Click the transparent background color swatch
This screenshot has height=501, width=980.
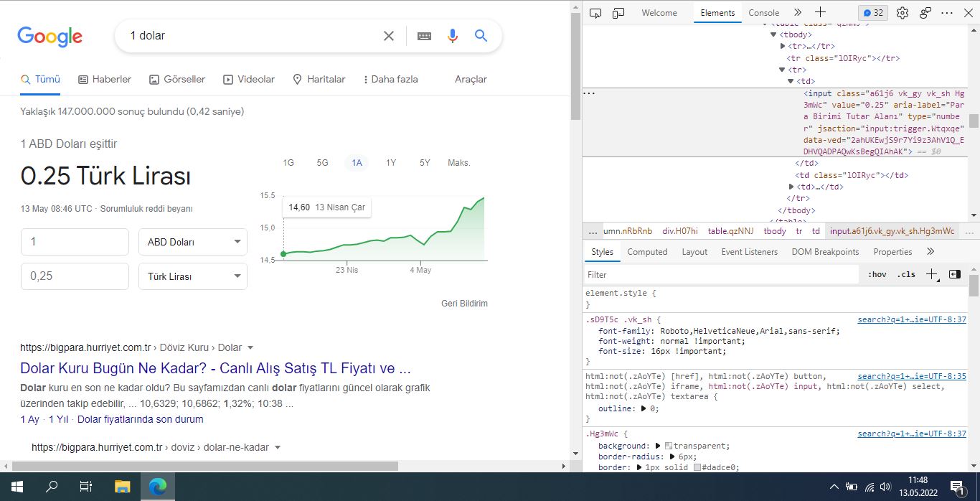[669, 446]
